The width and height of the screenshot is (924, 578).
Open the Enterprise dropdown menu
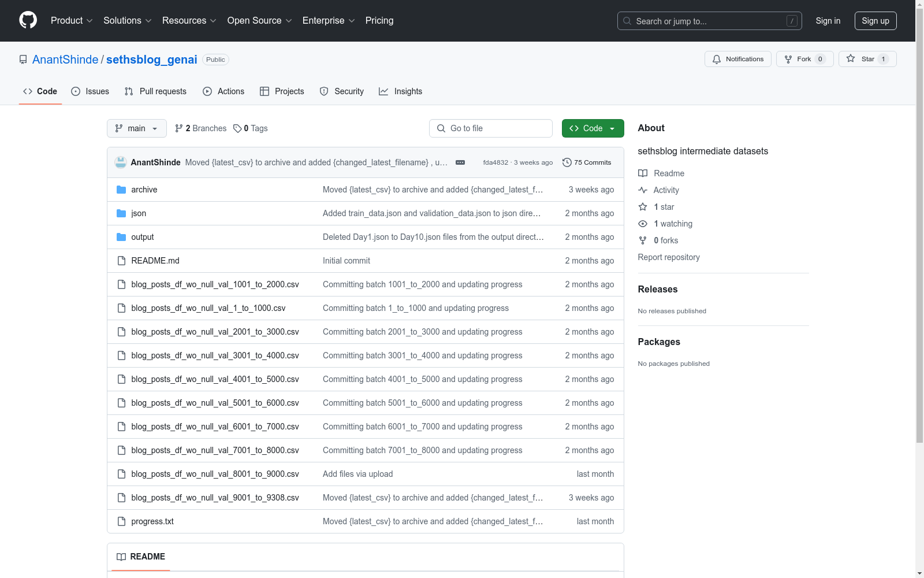tap(329, 20)
